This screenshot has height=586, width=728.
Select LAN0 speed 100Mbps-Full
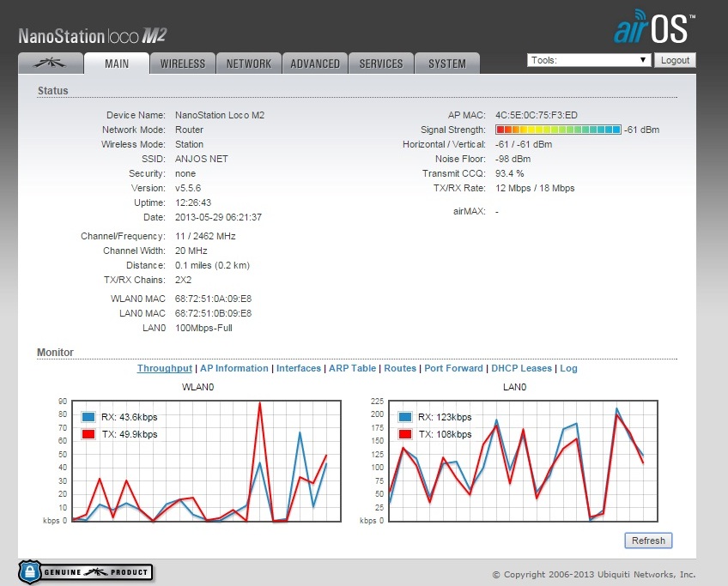(203, 328)
